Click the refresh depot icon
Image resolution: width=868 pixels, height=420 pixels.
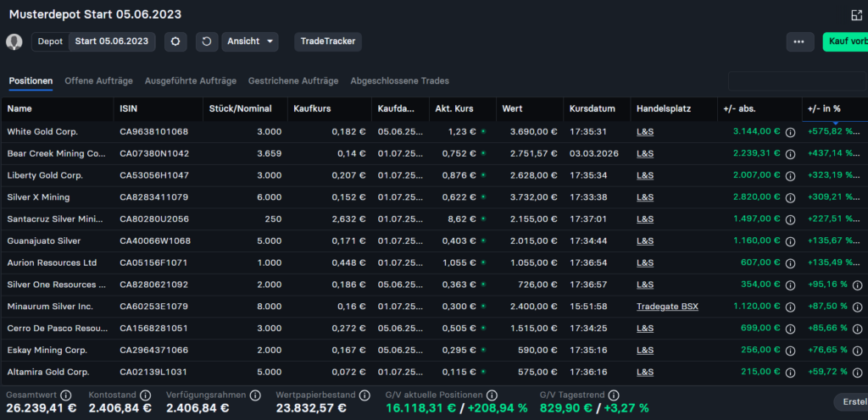pos(206,41)
